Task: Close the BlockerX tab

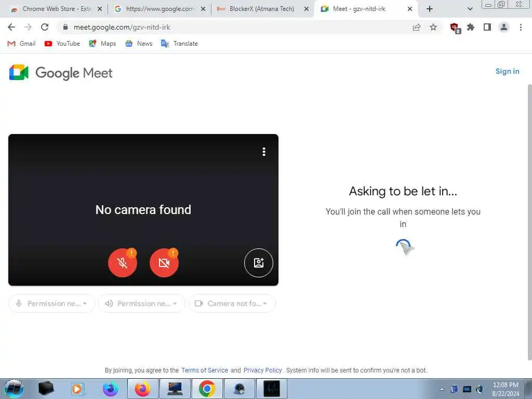Action: click(x=307, y=9)
